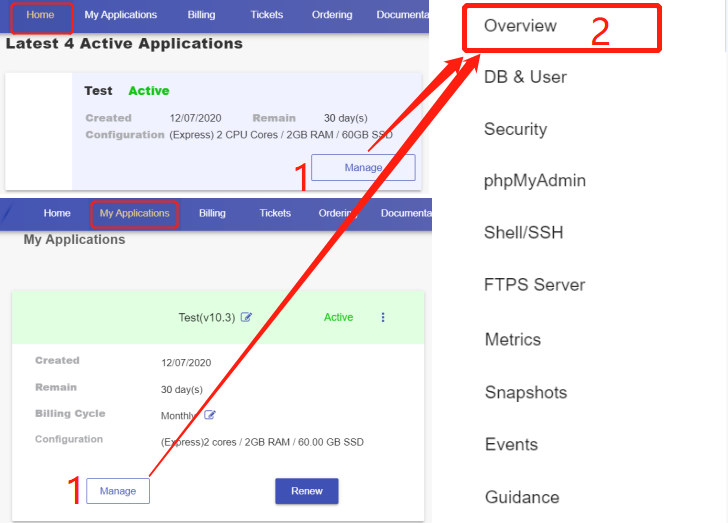
Task: Open Billing in the bar above Latest 4 Active Applications
Action: (x=203, y=15)
